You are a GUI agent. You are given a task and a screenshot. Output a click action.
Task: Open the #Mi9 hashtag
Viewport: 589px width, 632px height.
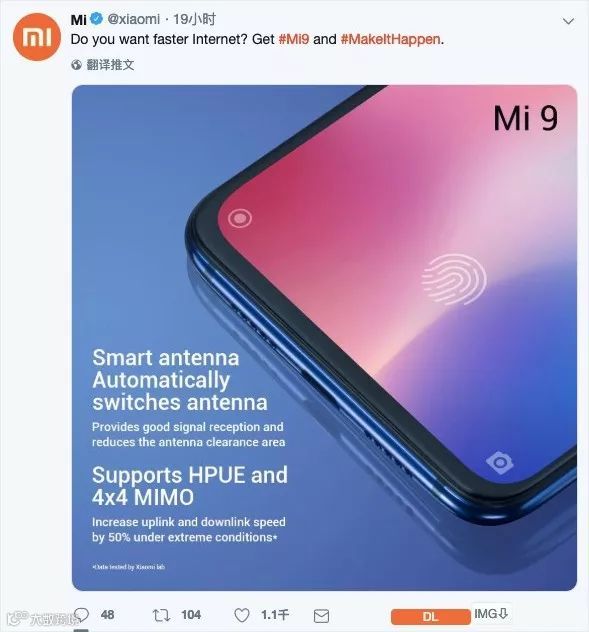pyautogui.click(x=294, y=40)
